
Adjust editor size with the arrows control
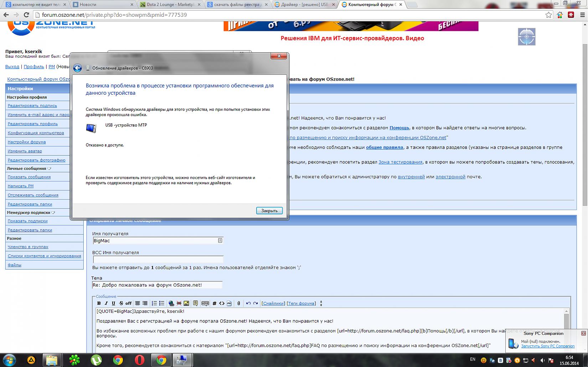(x=321, y=303)
